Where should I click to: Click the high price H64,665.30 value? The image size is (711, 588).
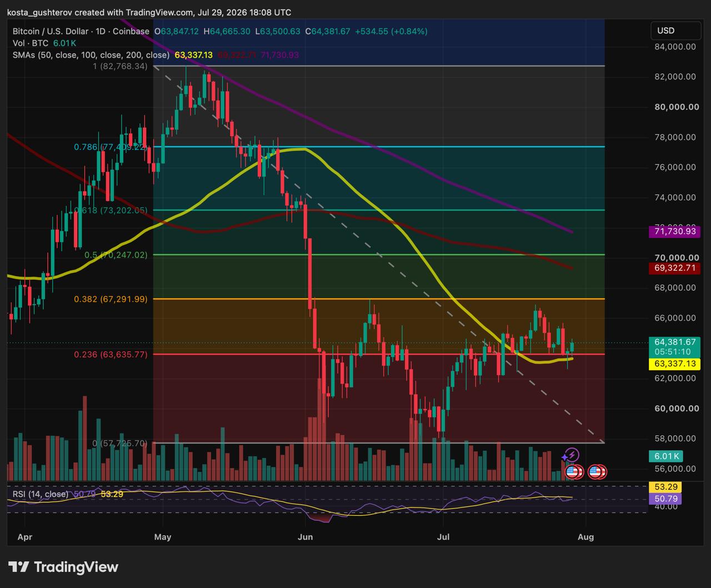tap(227, 32)
